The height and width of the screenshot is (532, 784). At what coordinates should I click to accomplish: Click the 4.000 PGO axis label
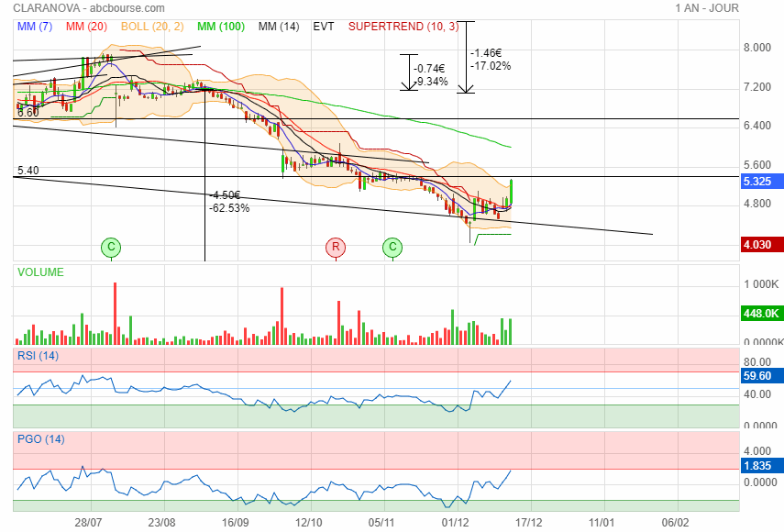(757, 451)
